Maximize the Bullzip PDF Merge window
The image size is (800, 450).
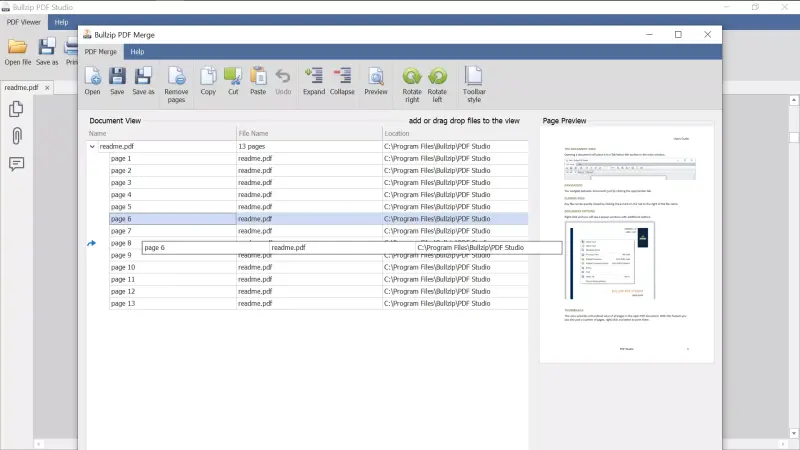tap(678, 35)
